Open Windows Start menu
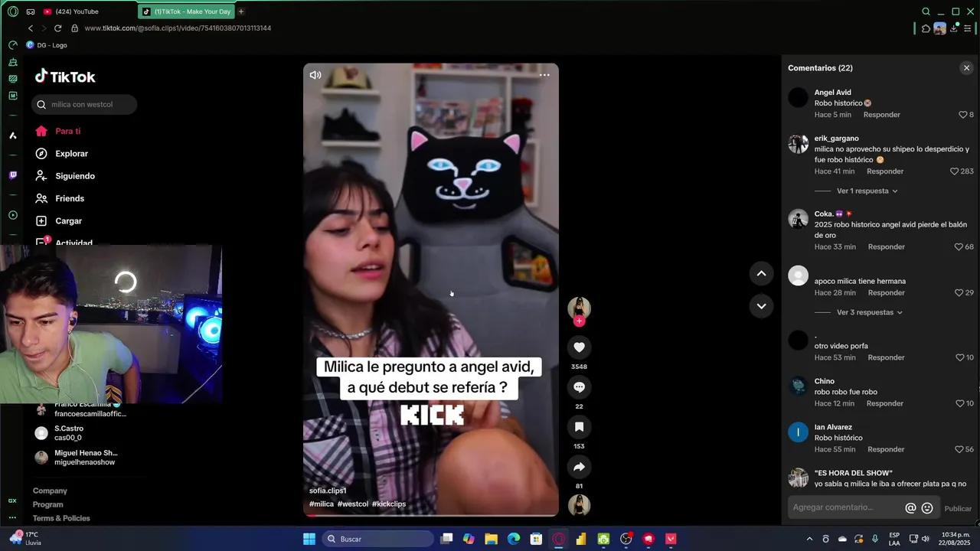 [x=309, y=539]
